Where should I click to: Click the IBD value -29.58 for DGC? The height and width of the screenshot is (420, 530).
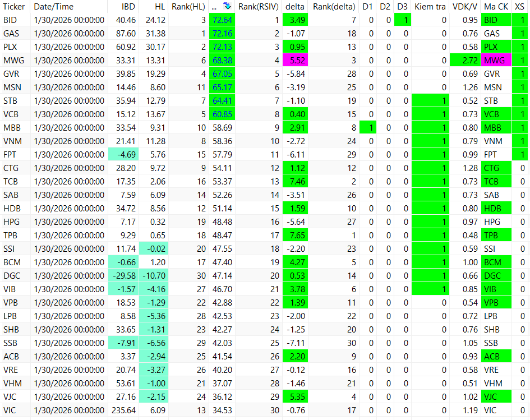pyautogui.click(x=123, y=276)
